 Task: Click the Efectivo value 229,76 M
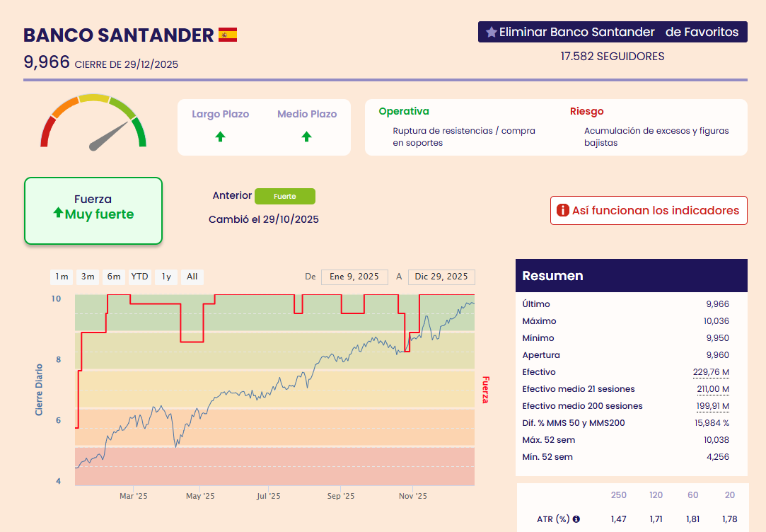pyautogui.click(x=711, y=372)
